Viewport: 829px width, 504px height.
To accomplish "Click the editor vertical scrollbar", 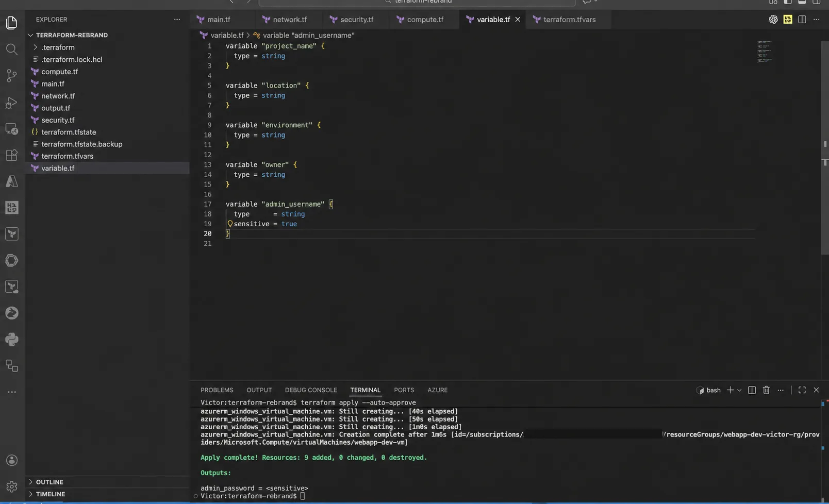I will point(824,147).
